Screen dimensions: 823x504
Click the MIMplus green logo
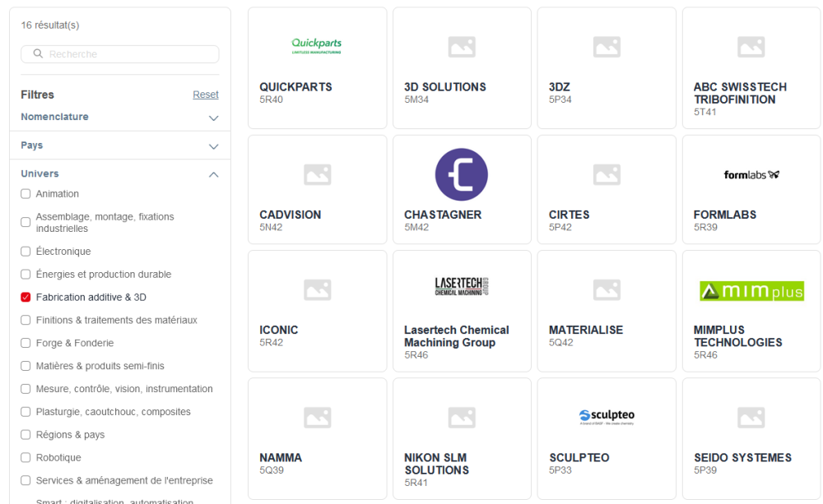pos(751,291)
